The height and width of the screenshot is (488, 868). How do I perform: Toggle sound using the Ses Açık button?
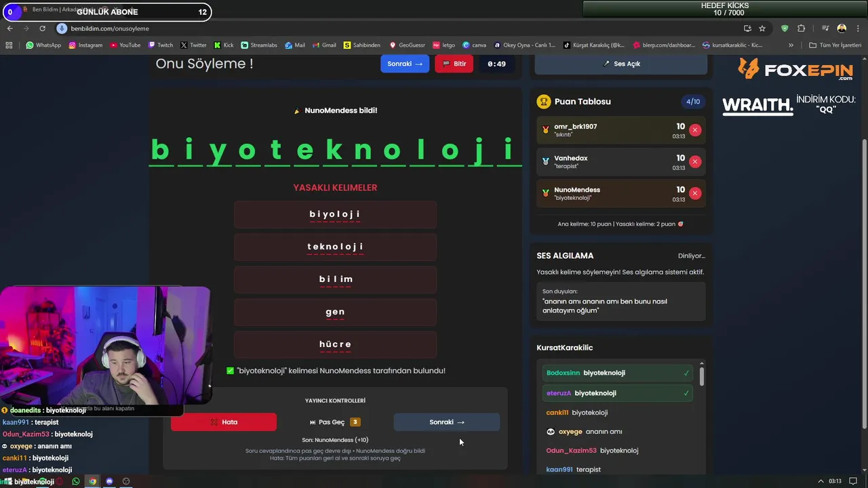click(x=621, y=64)
